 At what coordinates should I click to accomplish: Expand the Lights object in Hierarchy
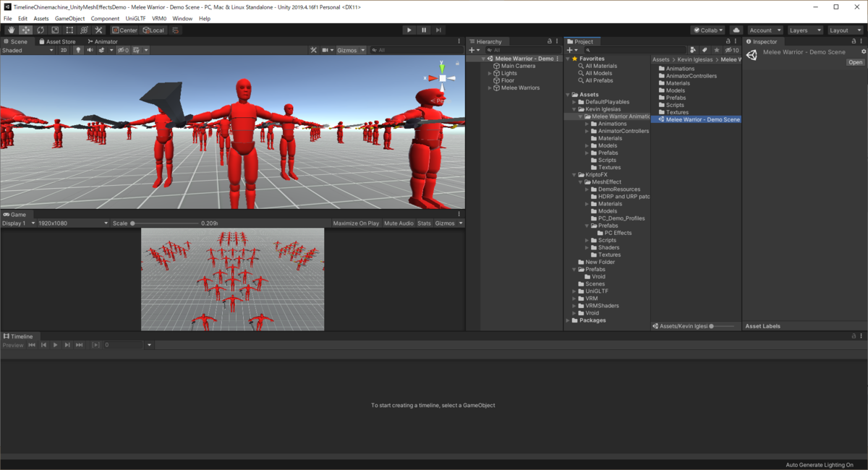[490, 73]
